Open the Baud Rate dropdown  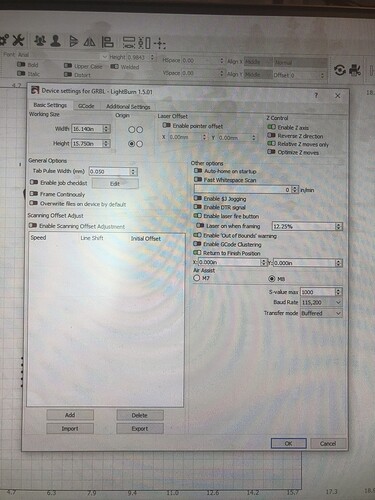click(x=321, y=302)
